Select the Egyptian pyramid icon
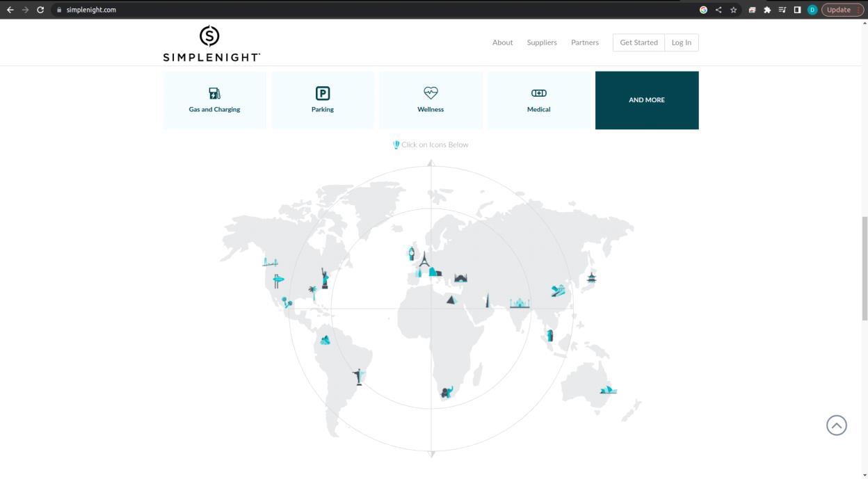Image resolution: width=868 pixels, height=479 pixels. coord(451,300)
